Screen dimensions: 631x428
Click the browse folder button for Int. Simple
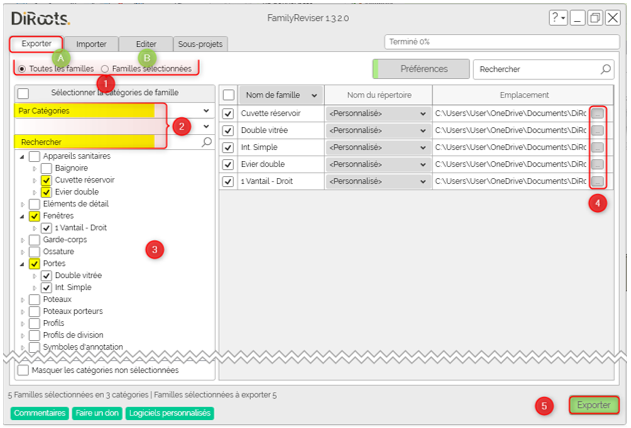[597, 148]
